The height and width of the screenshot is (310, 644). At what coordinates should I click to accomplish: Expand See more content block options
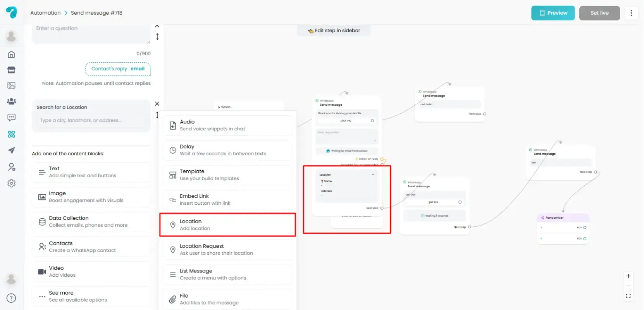coord(91,296)
